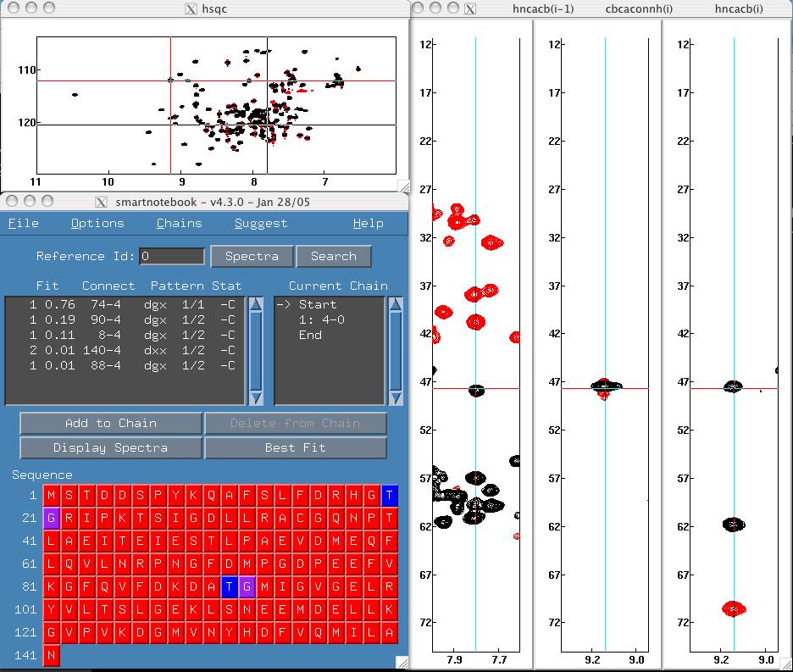Select the blue T residue ending sequence row 1
Screen dimensions: 793x672
[x=389, y=495]
